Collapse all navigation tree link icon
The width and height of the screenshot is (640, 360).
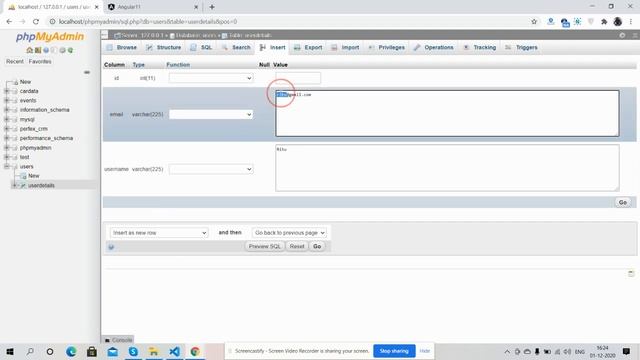pos(87,72)
